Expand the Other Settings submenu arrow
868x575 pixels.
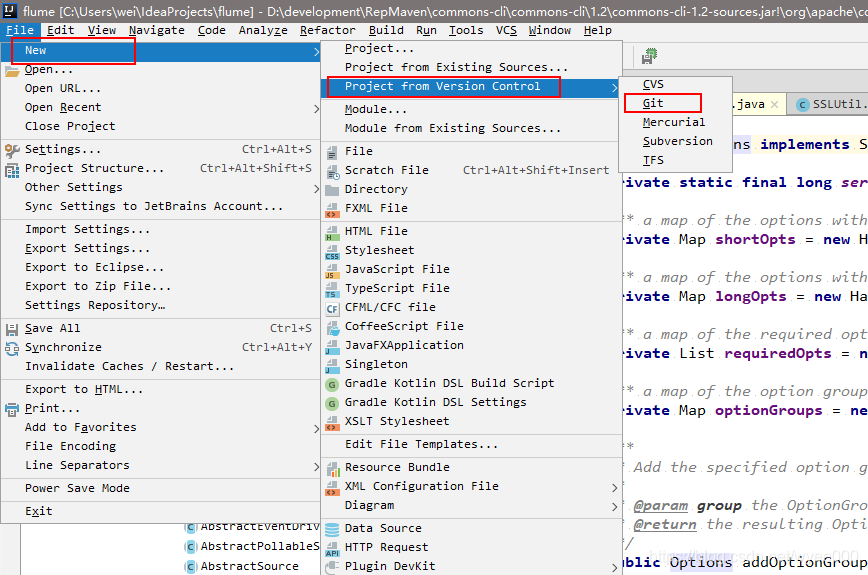coord(316,189)
